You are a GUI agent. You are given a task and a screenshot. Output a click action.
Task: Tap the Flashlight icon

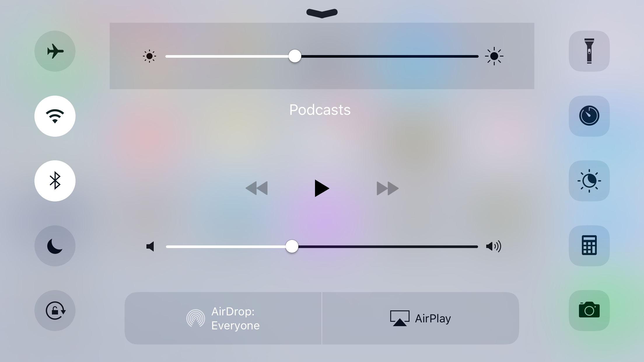(589, 51)
